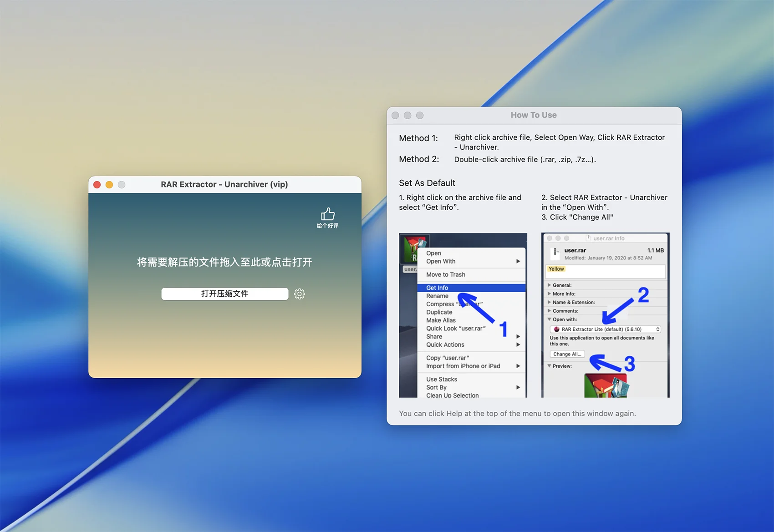This screenshot has width=774, height=532.
Task: Click the Yellow tag field
Action: 605,271
